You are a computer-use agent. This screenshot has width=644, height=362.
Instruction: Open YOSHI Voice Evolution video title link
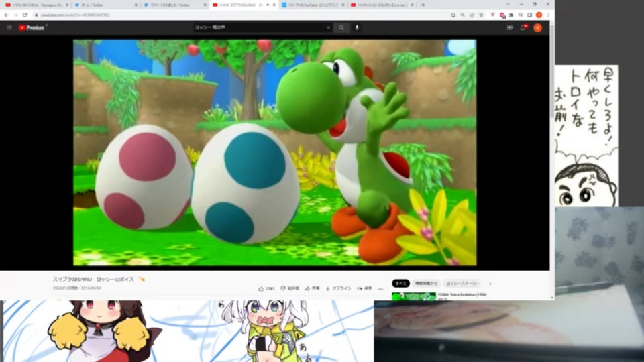(462, 295)
